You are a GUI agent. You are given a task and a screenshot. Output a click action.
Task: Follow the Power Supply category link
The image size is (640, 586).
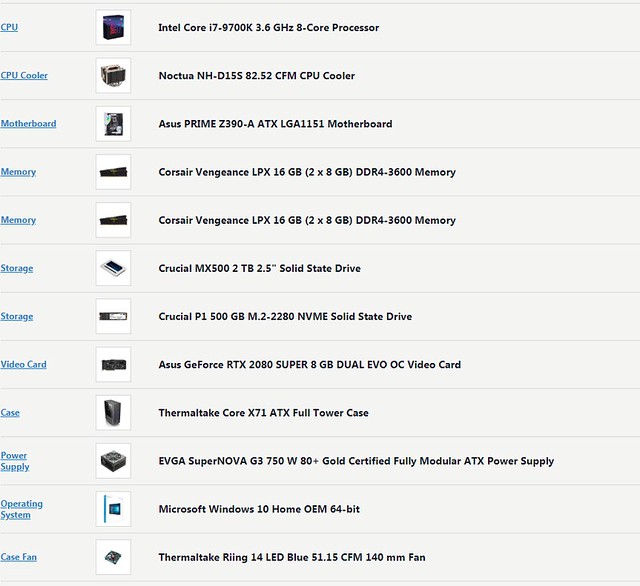[15, 461]
